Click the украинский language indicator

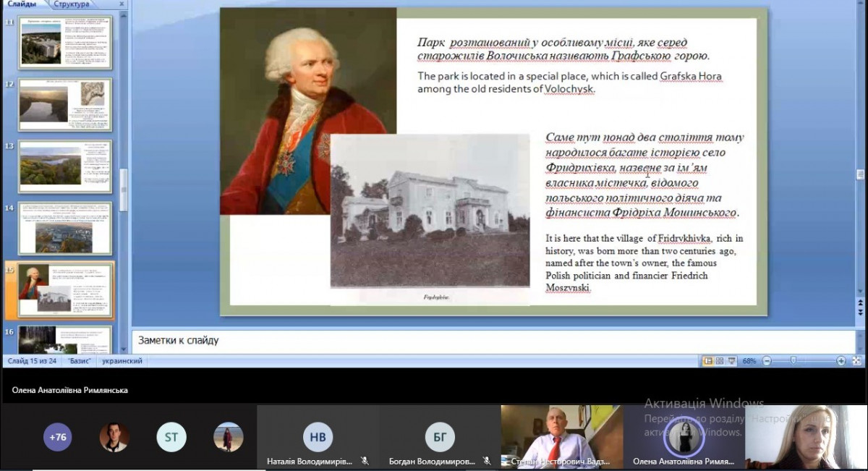click(122, 360)
